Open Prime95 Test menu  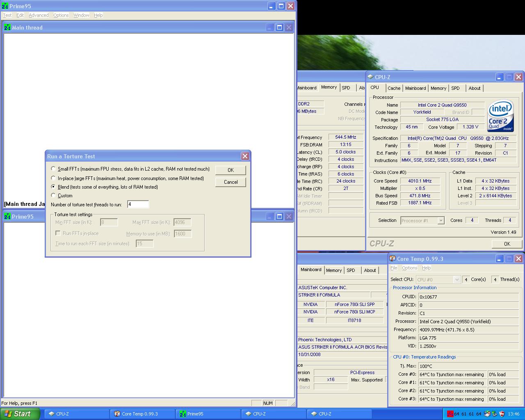click(7, 15)
